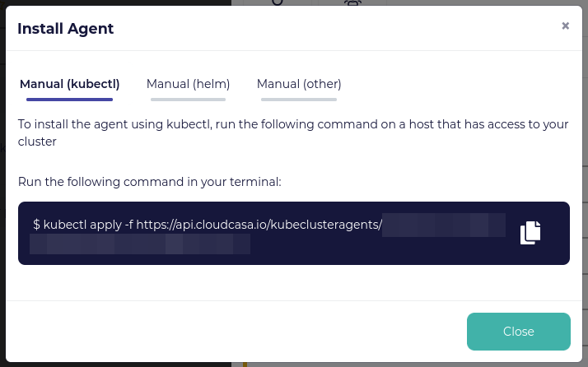Click the gray underline beneath Manual (helm)
Image resolution: width=588 pixels, height=367 pixels.
[188, 100]
